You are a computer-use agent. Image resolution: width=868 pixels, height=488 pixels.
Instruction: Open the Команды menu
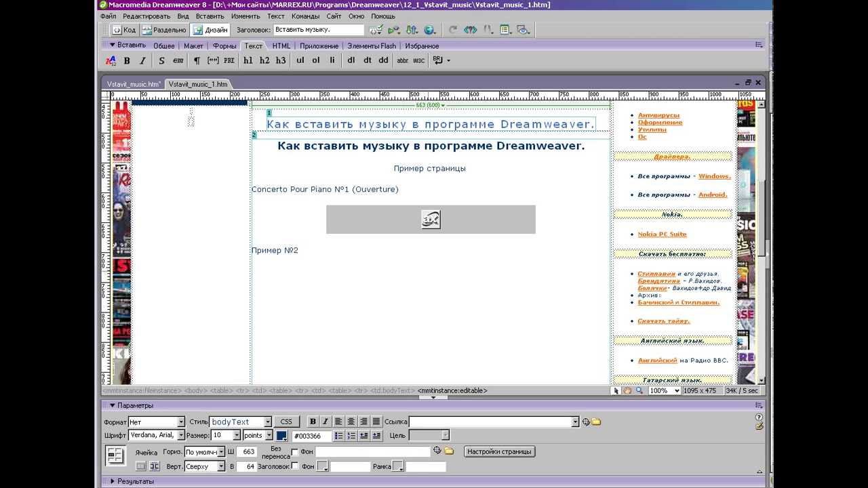(305, 16)
